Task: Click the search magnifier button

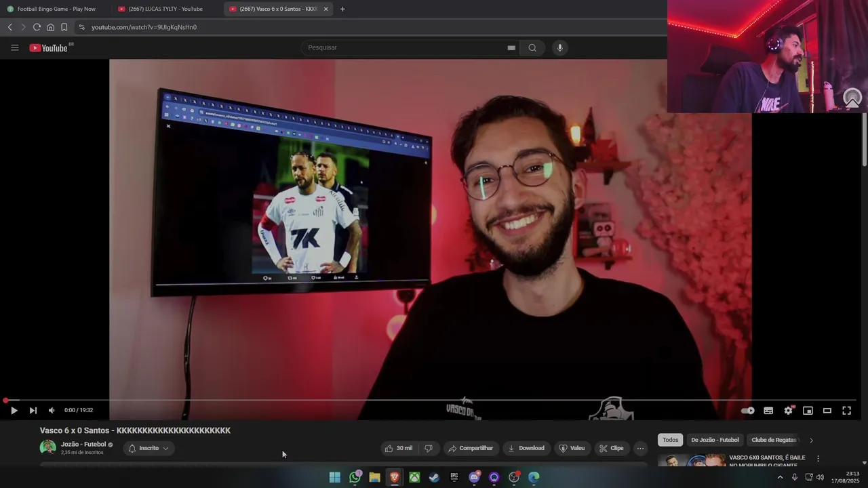Action: pos(532,47)
